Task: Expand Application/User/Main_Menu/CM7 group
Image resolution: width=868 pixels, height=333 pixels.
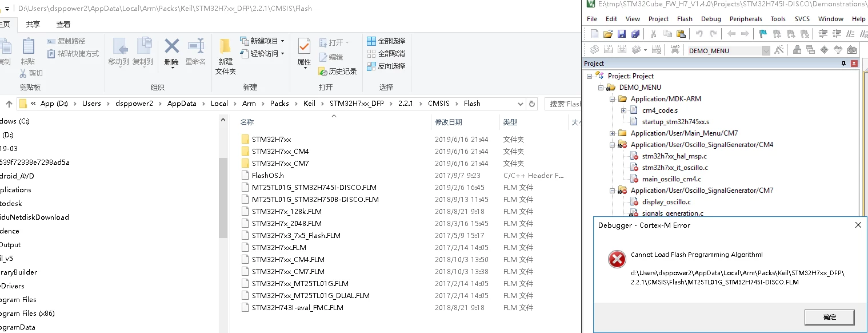Action: tap(612, 133)
